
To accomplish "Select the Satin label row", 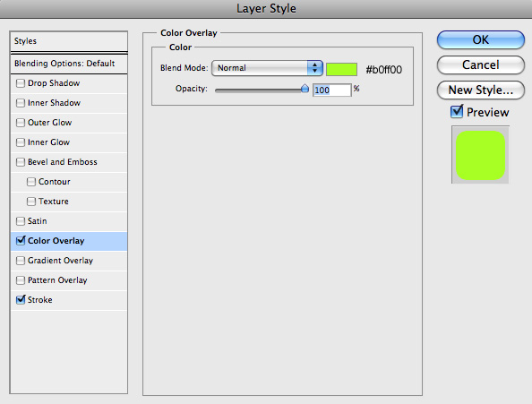I will (69, 221).
